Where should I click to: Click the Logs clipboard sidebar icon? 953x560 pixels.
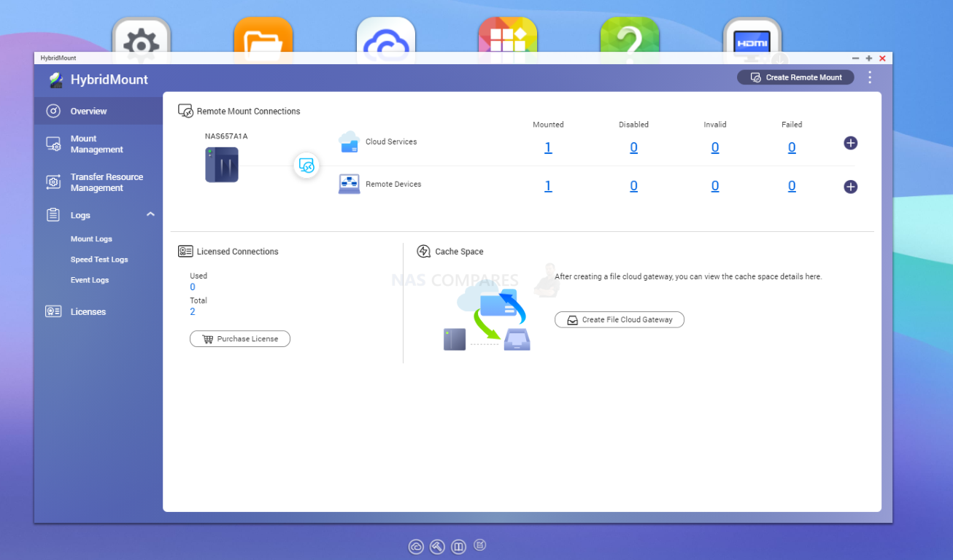point(53,214)
